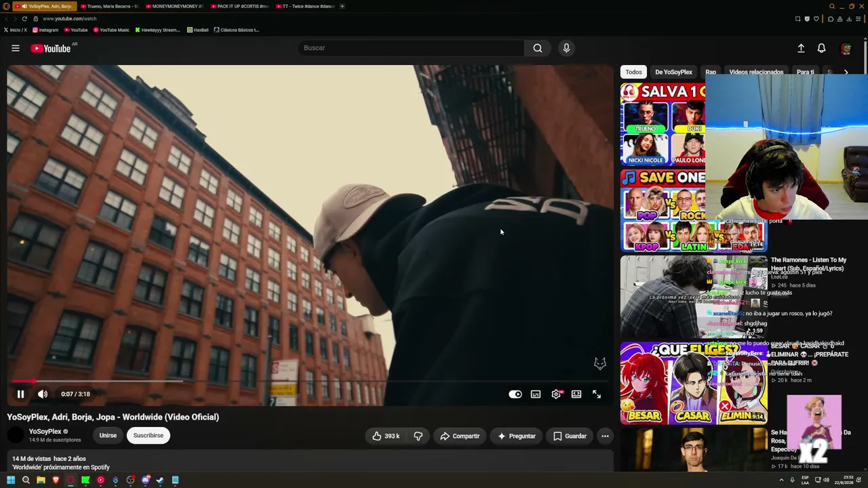This screenshot has height=488, width=868.
Task: Open the YouTube hamburger guide menu
Action: coord(16,48)
